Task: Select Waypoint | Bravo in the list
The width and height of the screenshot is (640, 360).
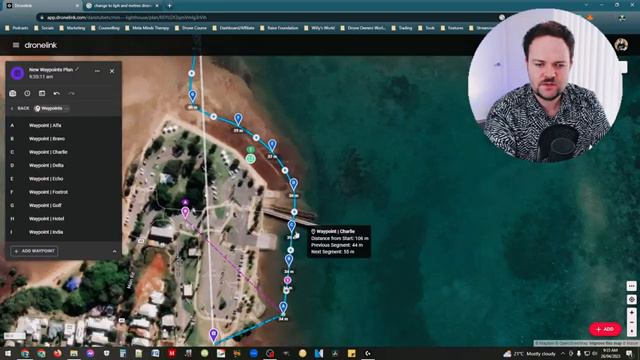Action: coord(63,139)
